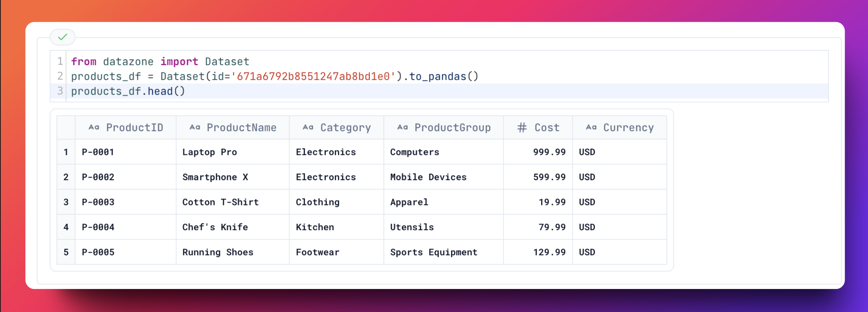Select the cost value 599.99
Screen dimensions: 868x312
(538, 177)
